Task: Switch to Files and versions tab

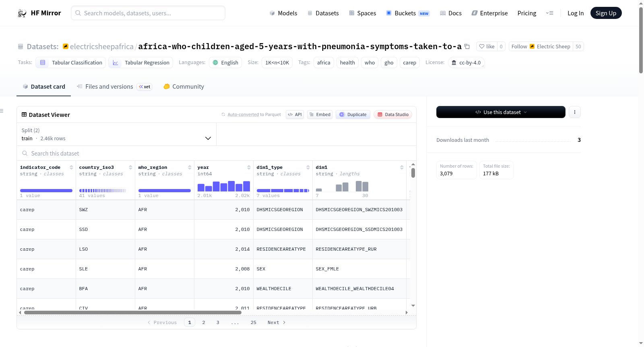Action: [x=114, y=87]
